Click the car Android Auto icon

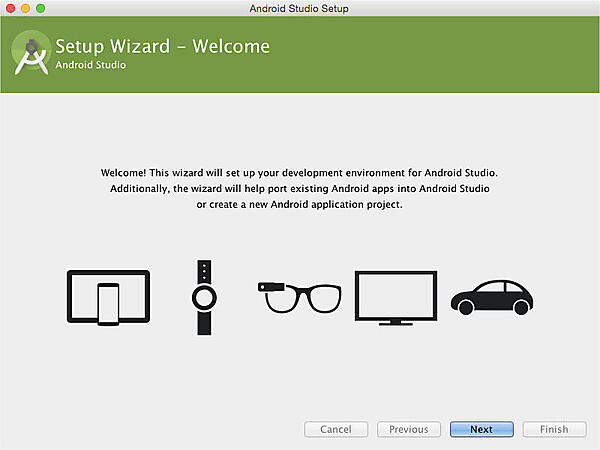tap(490, 296)
